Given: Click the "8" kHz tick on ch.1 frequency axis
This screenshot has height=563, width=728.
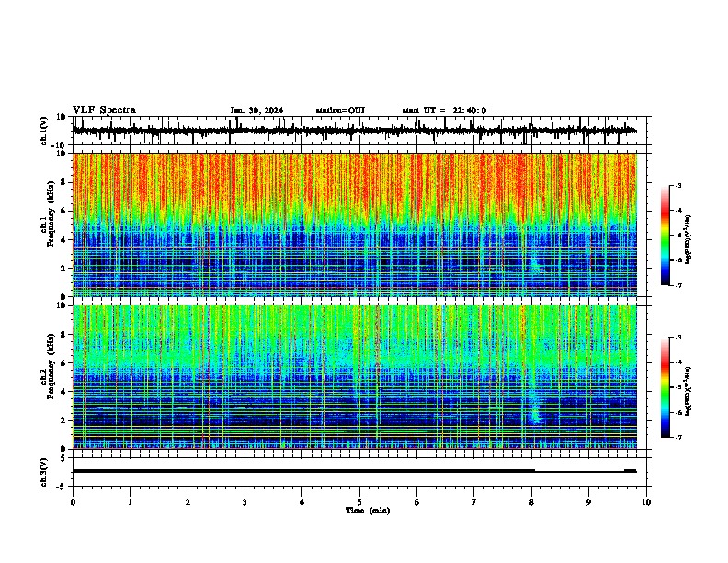Looking at the screenshot, I should coord(64,182).
